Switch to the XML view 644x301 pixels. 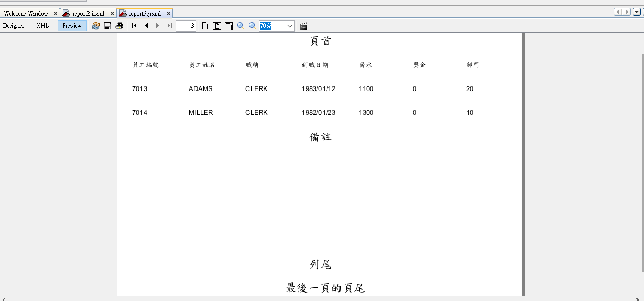(42, 26)
